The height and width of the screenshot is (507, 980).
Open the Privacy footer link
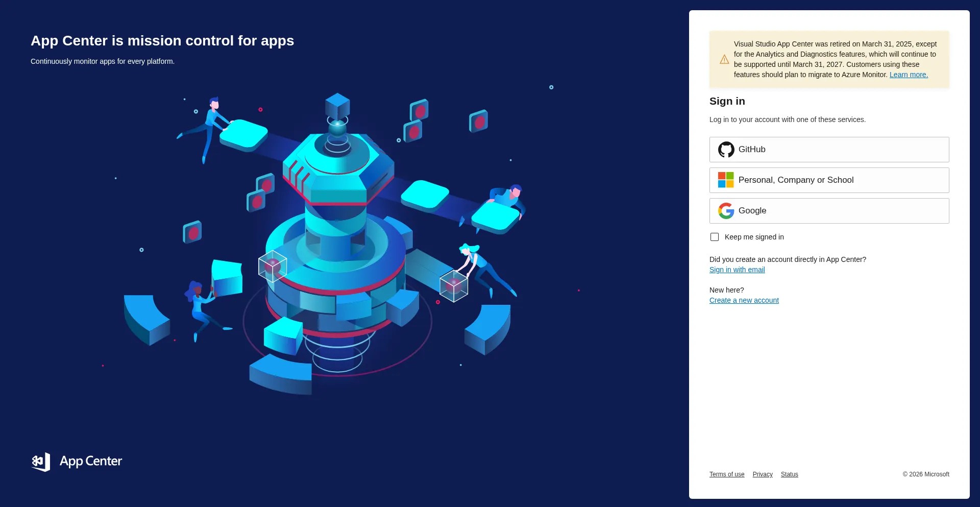(x=763, y=474)
